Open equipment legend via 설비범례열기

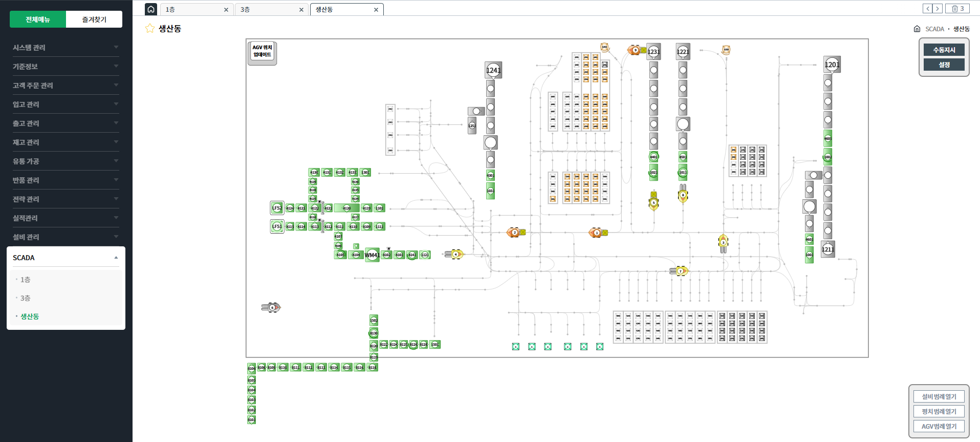tap(939, 396)
